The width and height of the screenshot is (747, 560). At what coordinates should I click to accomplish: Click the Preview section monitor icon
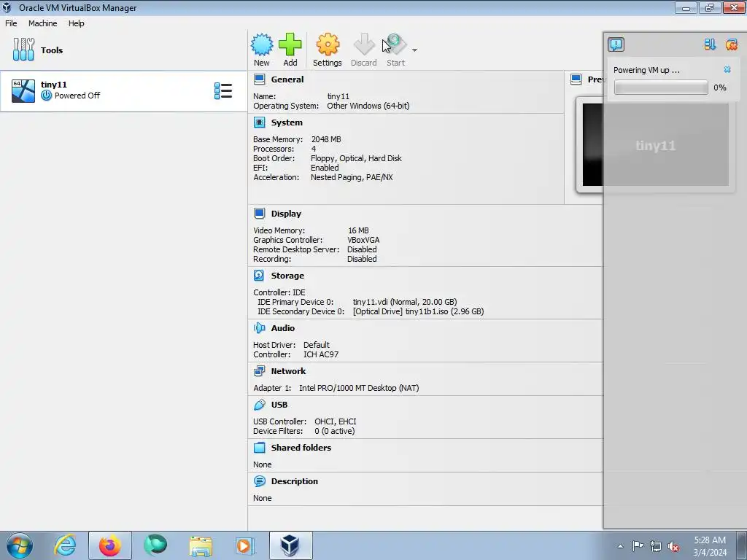(576, 79)
